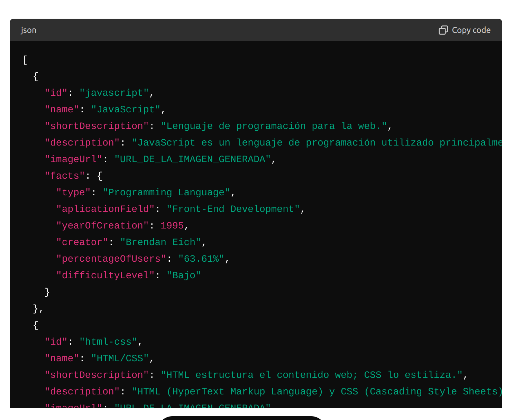
Task: Click the "yearOfCreation" key
Action: pyautogui.click(x=102, y=226)
